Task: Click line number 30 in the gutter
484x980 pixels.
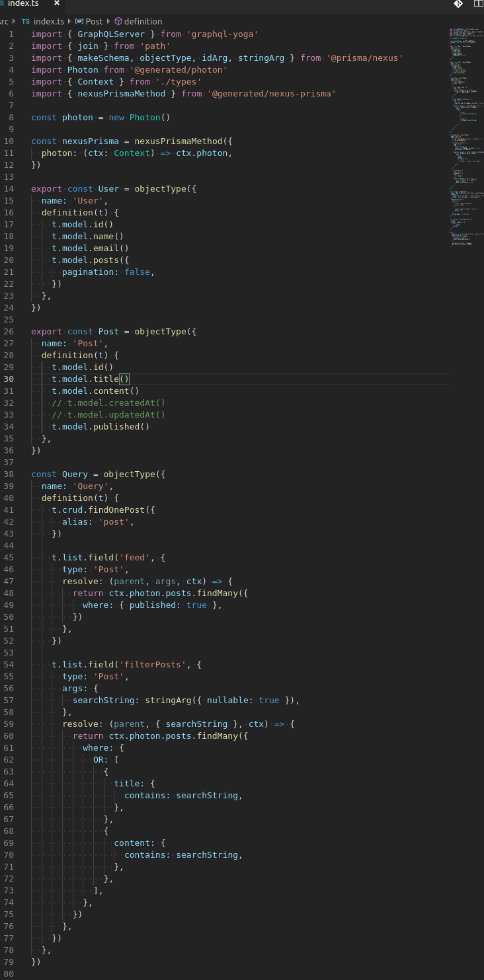Action: (9, 379)
